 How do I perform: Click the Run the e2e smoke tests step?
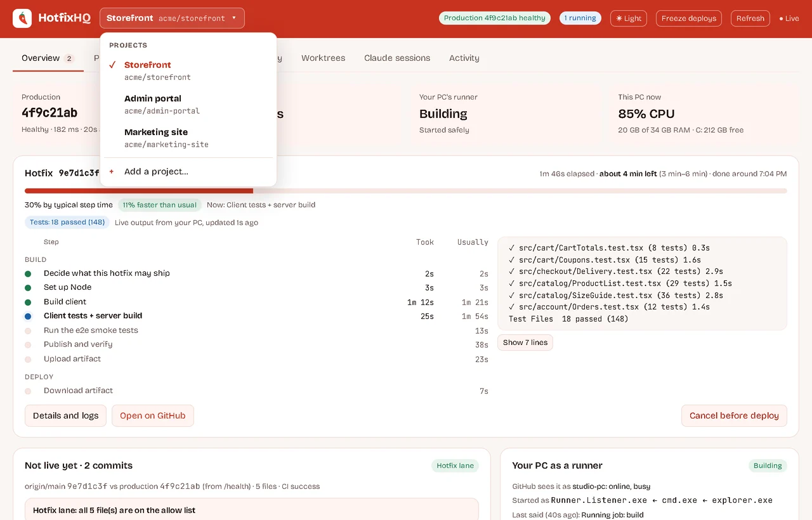point(256,330)
